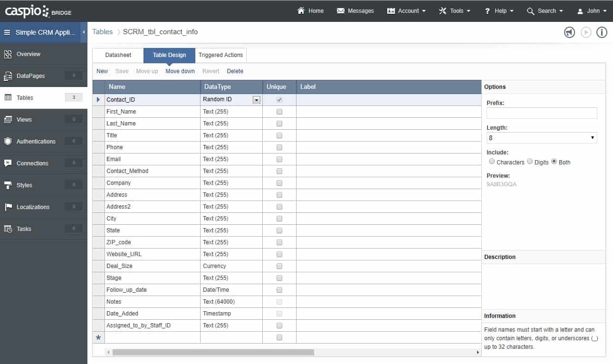Viewport: 613px width, 364px height.
Task: Click the Localizations flag icon
Action: click(8, 207)
